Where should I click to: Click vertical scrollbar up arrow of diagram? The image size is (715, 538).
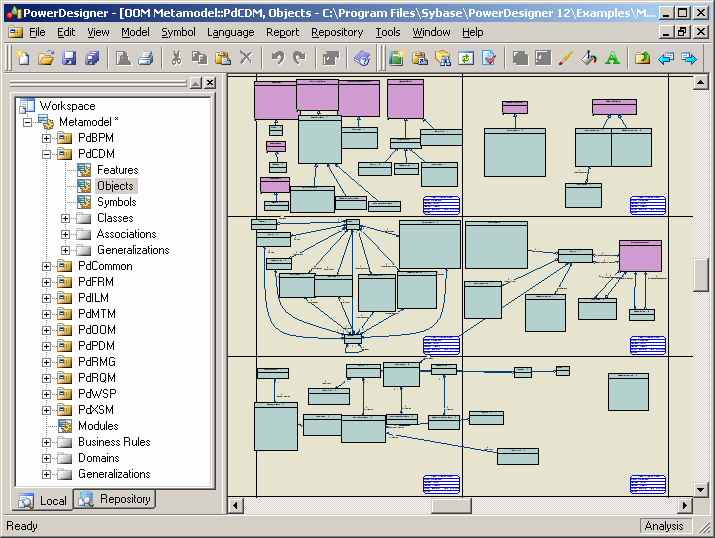pyautogui.click(x=700, y=83)
